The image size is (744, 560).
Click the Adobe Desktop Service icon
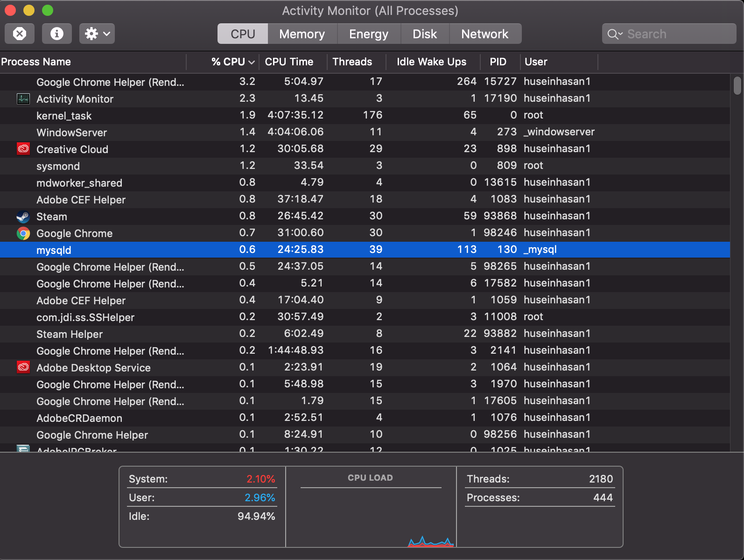point(23,368)
